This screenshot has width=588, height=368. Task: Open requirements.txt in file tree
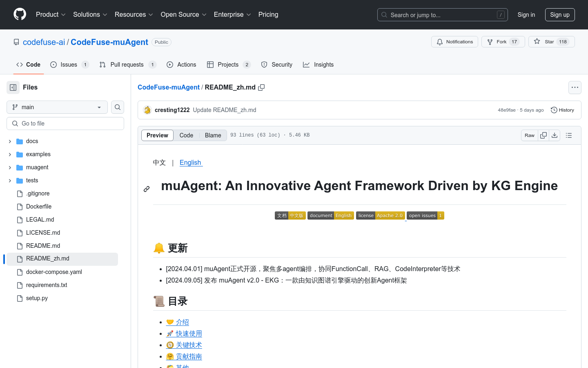[47, 285]
